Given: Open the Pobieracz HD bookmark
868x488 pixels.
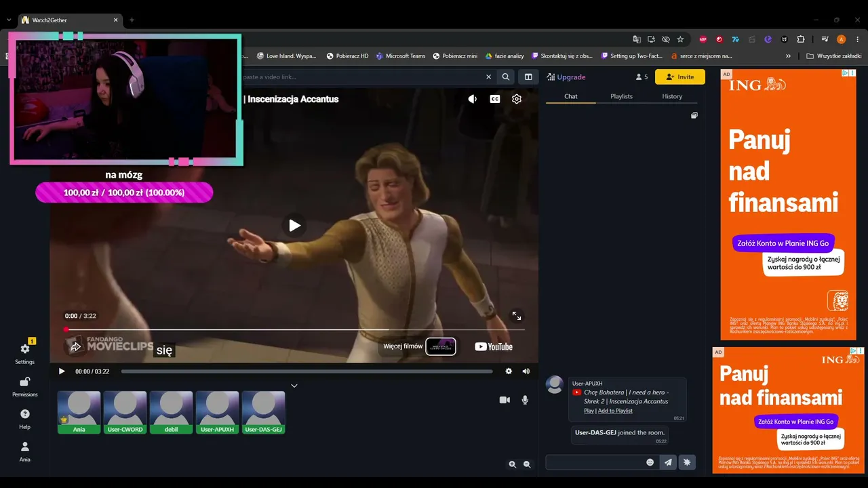Looking at the screenshot, I should 347,56.
